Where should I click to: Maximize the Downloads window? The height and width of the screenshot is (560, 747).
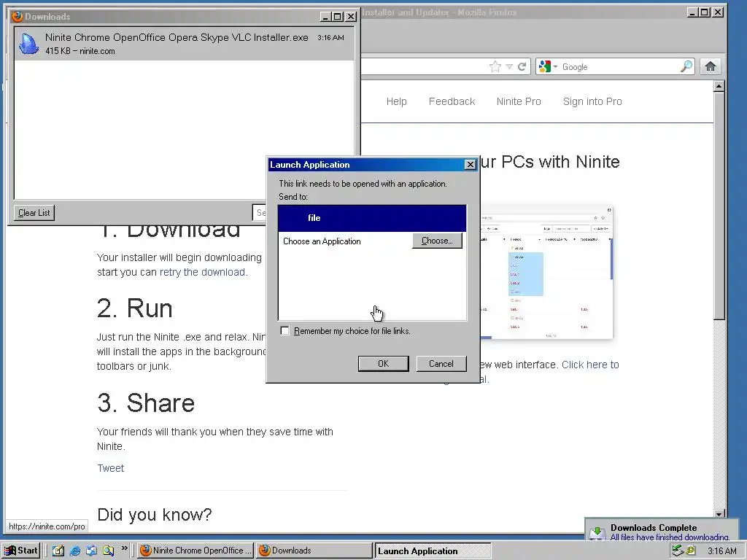pyautogui.click(x=338, y=17)
